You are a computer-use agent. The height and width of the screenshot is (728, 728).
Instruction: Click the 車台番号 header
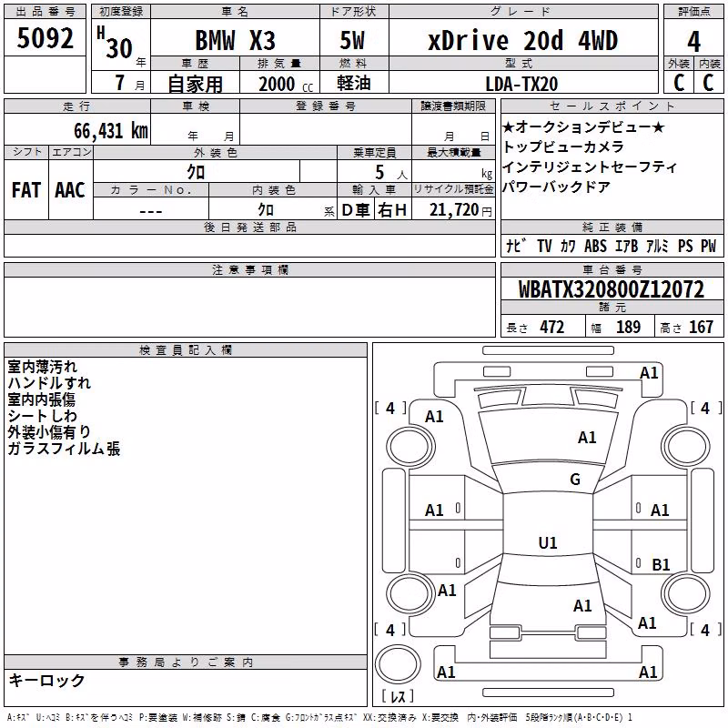point(612,269)
